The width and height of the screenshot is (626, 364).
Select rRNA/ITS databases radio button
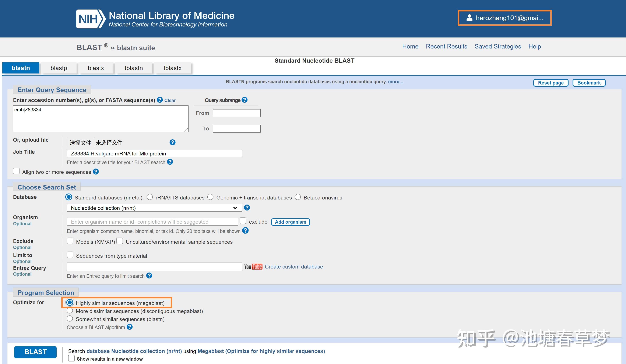click(150, 197)
